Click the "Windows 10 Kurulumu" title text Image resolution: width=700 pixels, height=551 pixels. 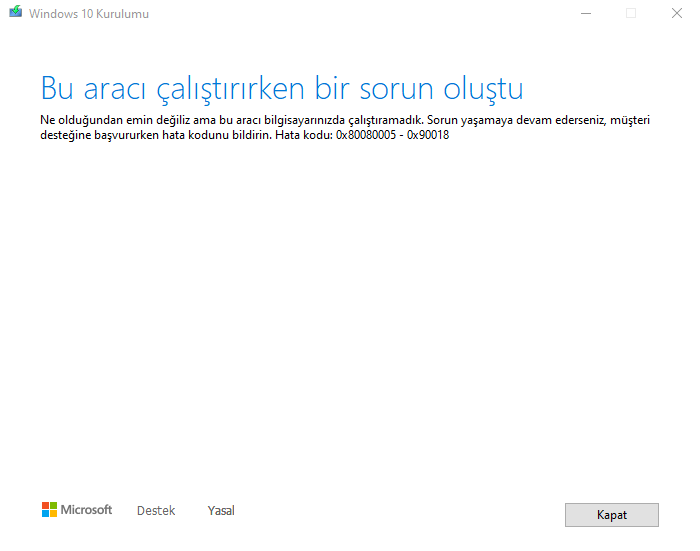coord(89,14)
